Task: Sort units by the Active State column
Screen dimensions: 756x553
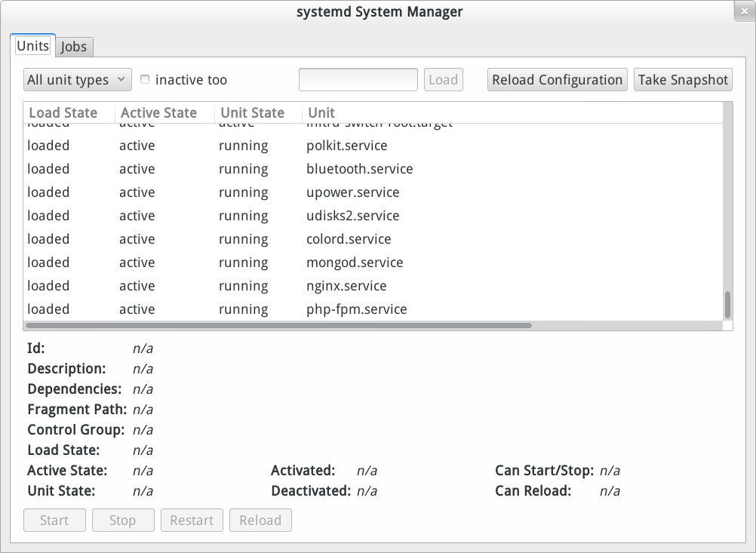Action: tap(160, 112)
